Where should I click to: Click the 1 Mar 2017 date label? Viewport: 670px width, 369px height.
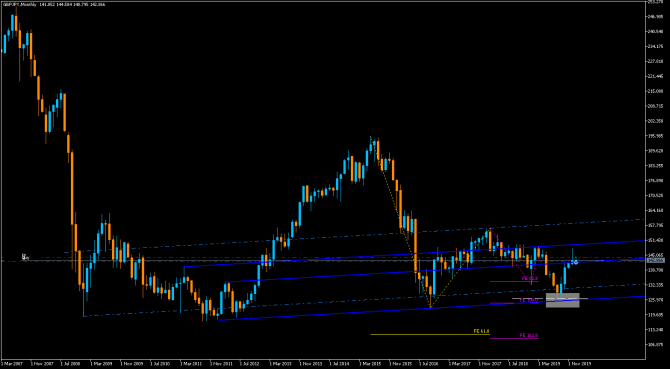tap(459, 364)
